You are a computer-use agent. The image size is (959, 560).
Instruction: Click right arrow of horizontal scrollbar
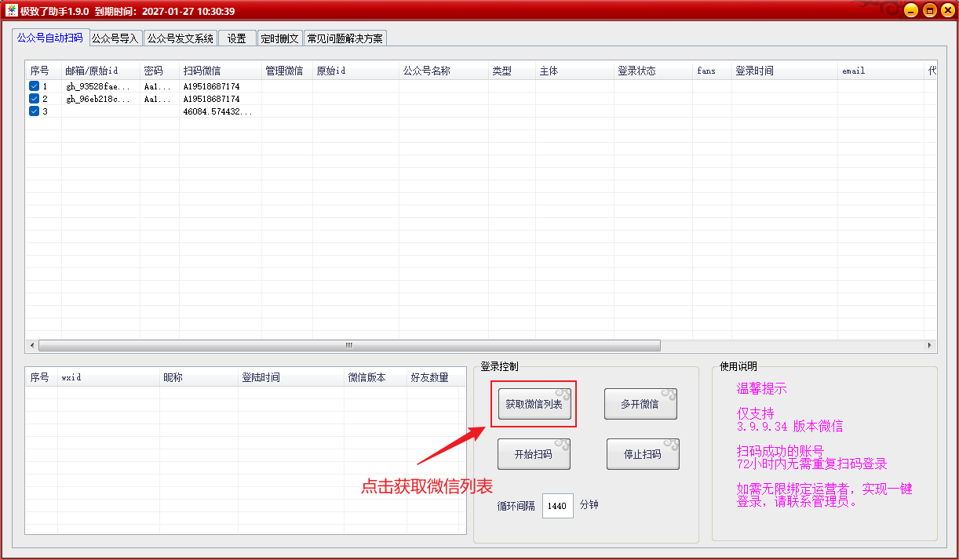[930, 345]
